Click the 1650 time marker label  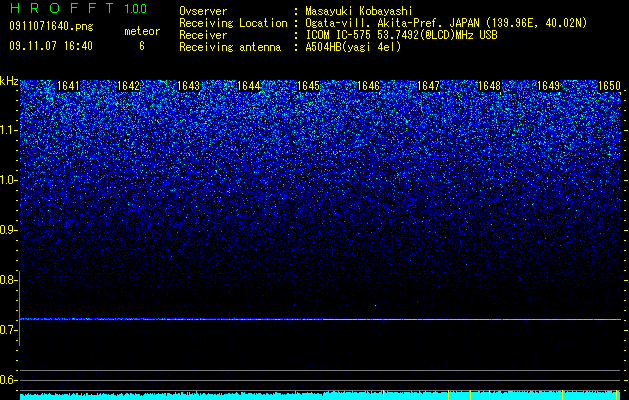click(609, 86)
